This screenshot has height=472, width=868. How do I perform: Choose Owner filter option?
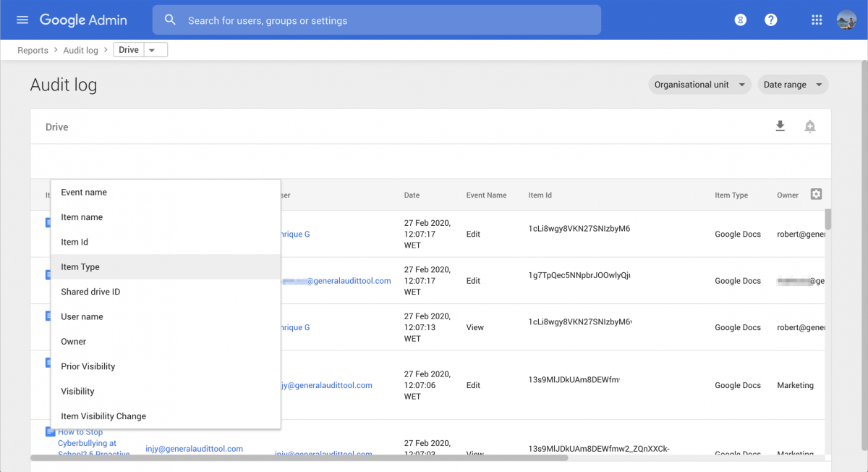point(166,342)
